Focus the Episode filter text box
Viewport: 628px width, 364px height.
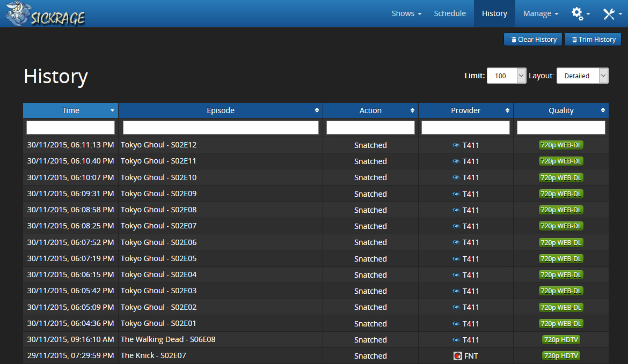221,128
